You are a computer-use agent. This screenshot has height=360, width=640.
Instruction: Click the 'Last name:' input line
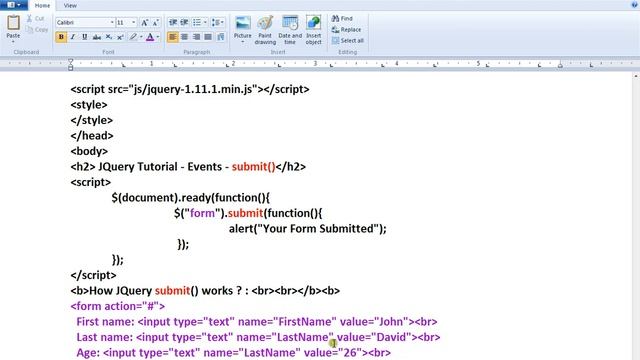(258, 337)
